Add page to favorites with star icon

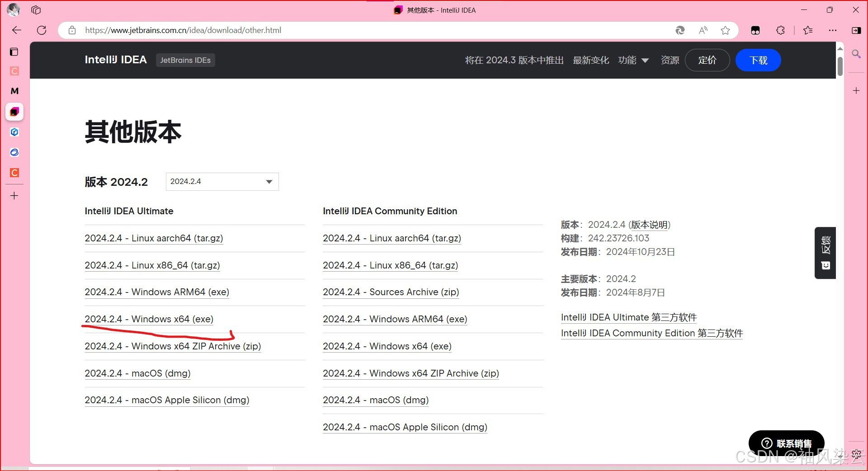(726, 30)
